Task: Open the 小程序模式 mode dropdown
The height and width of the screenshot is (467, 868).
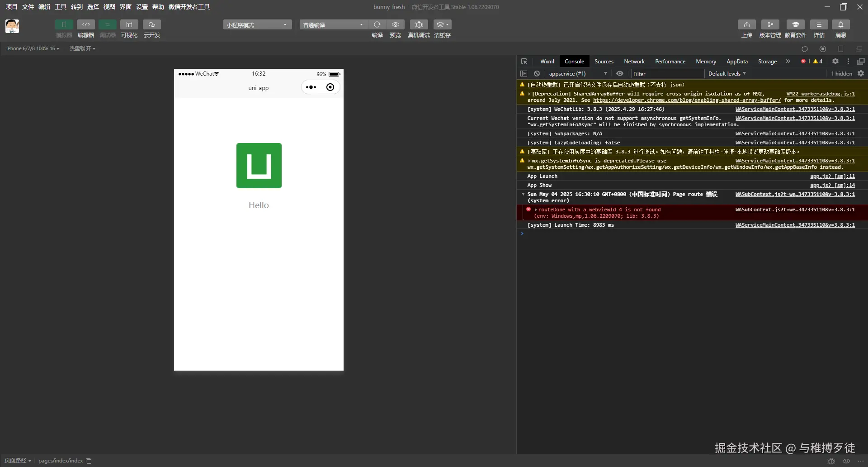Action: pos(257,25)
